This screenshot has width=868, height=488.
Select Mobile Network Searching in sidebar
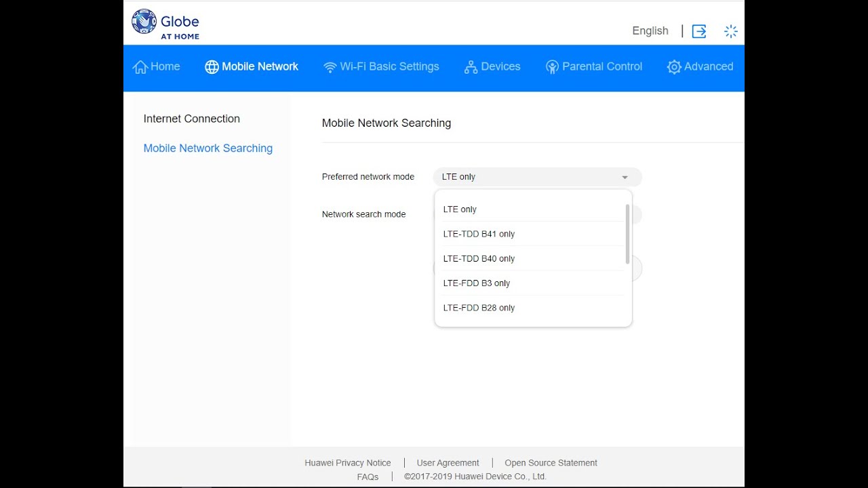208,148
